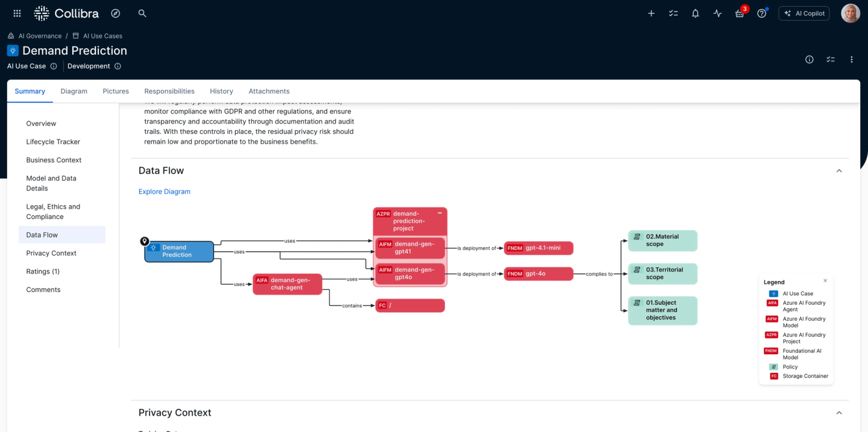Image resolution: width=868 pixels, height=432 pixels.
Task: Open the apps grid launcher icon
Action: tap(17, 13)
